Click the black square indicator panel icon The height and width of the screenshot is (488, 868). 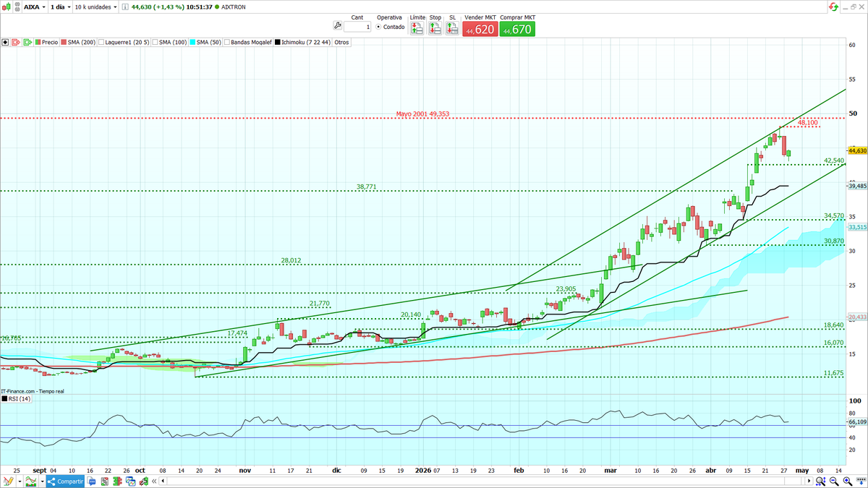[5, 42]
